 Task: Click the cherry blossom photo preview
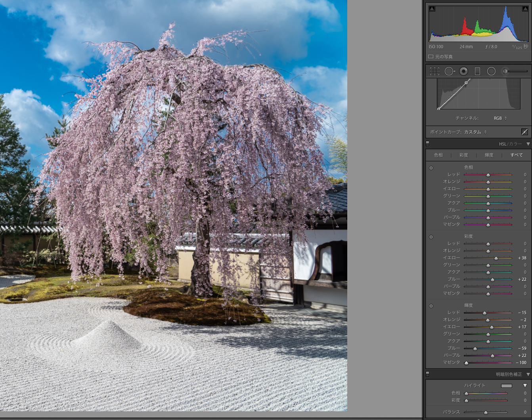(x=174, y=205)
